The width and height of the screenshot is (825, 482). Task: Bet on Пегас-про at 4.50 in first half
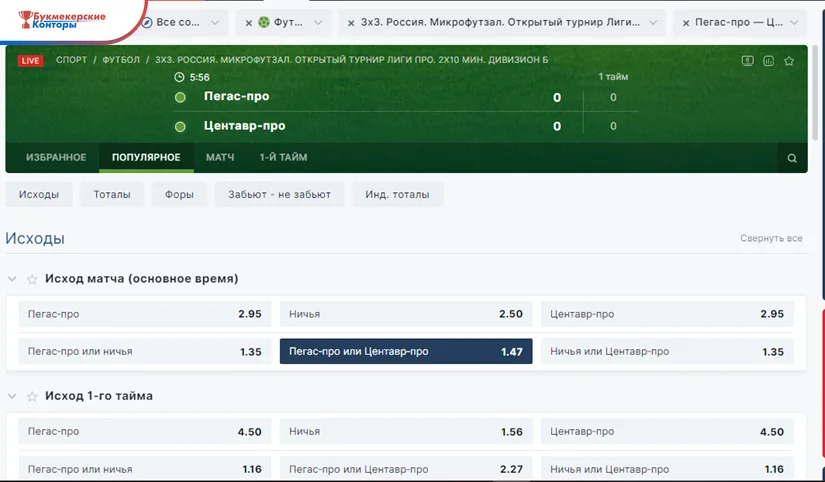145,431
